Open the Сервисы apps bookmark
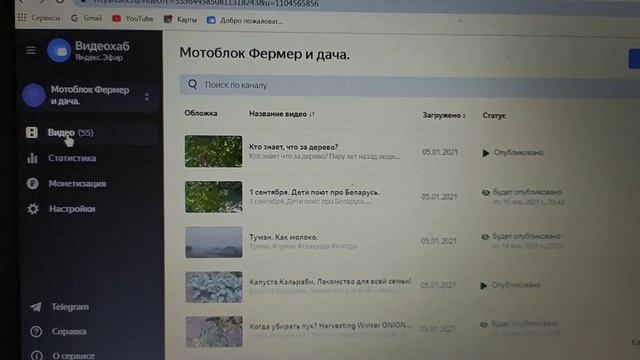The height and width of the screenshot is (360, 640). pos(39,18)
